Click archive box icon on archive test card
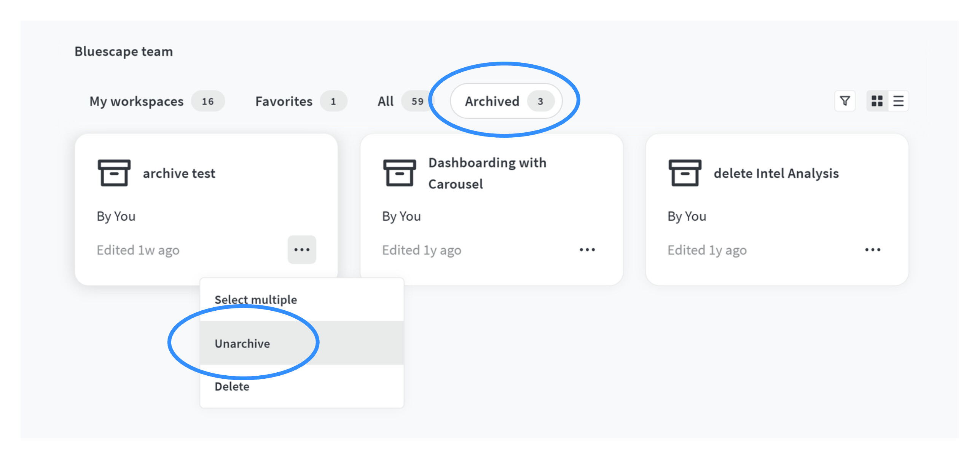This screenshot has width=980, height=459. (114, 173)
